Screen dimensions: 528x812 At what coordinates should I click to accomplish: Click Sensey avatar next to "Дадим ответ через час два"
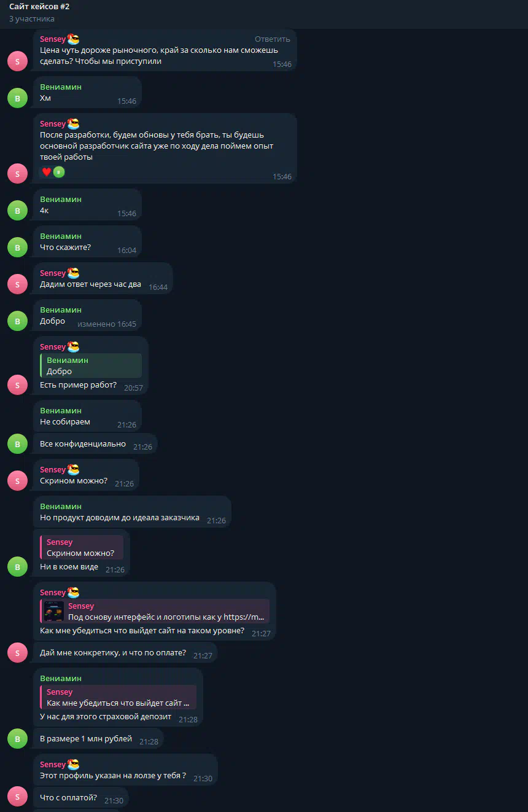[17, 284]
